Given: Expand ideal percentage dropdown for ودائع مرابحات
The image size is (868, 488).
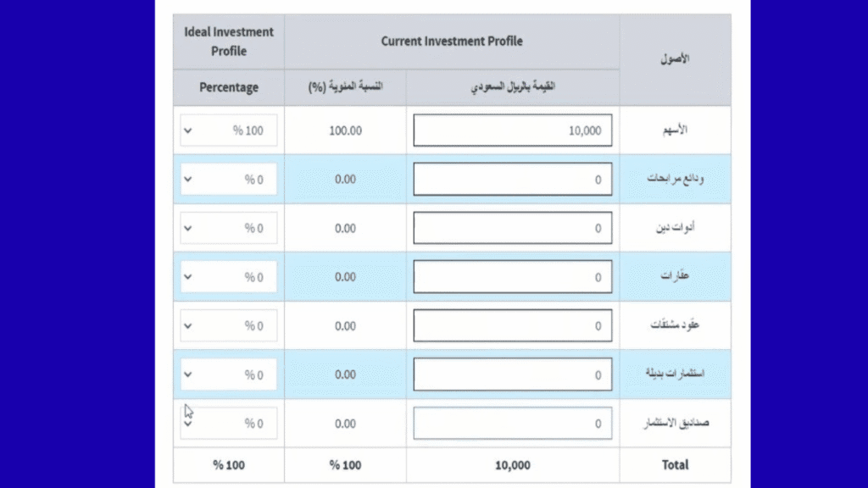Looking at the screenshot, I should pos(228,180).
